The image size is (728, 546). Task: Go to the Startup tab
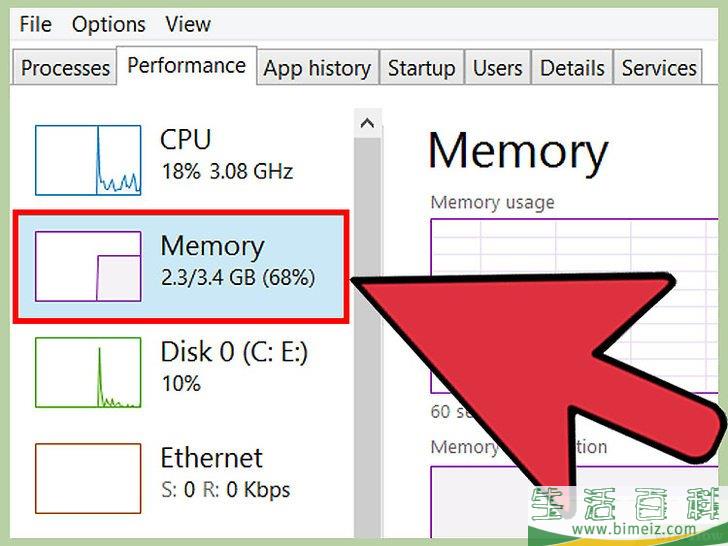point(422,68)
